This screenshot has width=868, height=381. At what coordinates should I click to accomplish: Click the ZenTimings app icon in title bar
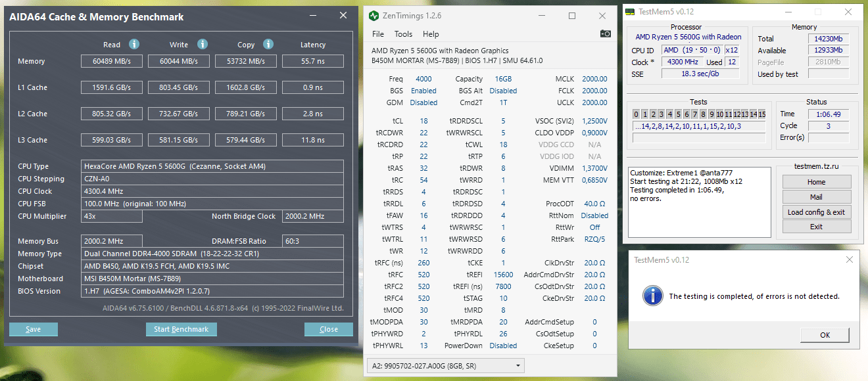tap(374, 15)
